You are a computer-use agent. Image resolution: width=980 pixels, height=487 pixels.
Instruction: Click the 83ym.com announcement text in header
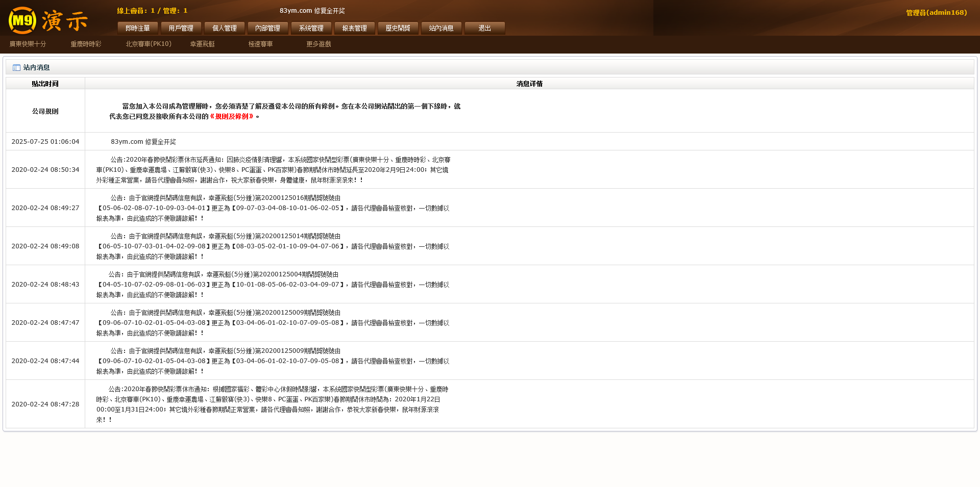[312, 11]
